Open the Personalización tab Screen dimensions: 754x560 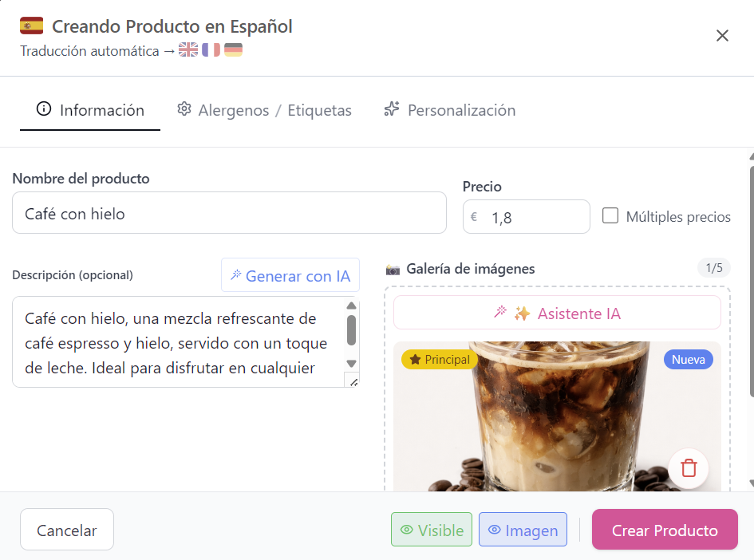point(449,110)
